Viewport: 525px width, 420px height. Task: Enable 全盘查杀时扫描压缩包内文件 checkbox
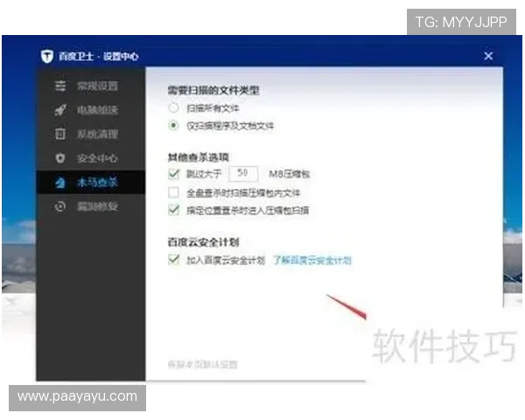[x=174, y=192]
